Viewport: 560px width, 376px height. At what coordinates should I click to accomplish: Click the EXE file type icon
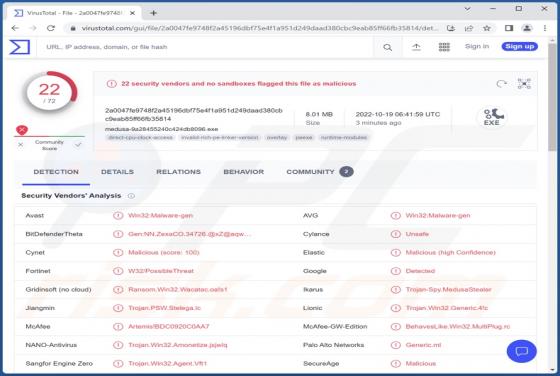[x=492, y=117]
